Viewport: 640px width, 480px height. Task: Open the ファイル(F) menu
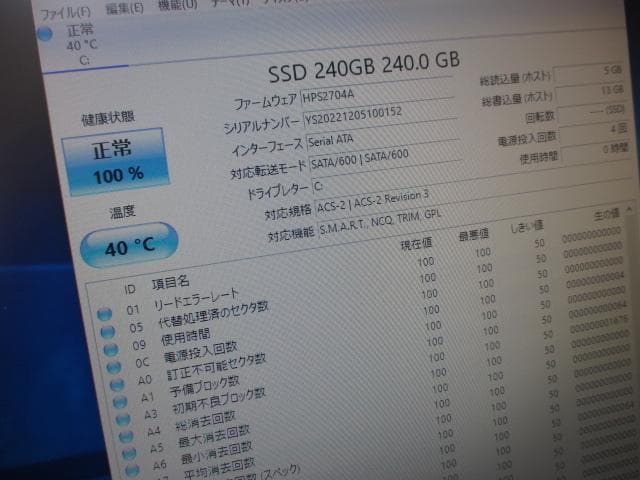pyautogui.click(x=65, y=13)
